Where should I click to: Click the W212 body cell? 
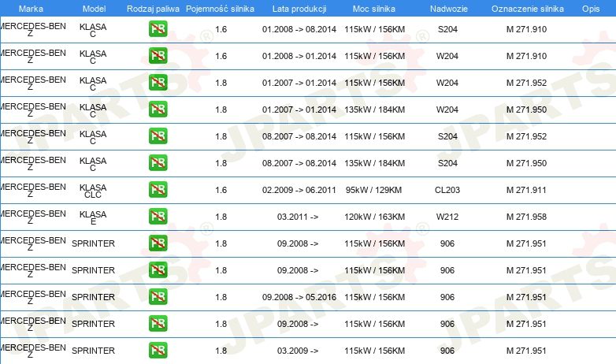(447, 217)
